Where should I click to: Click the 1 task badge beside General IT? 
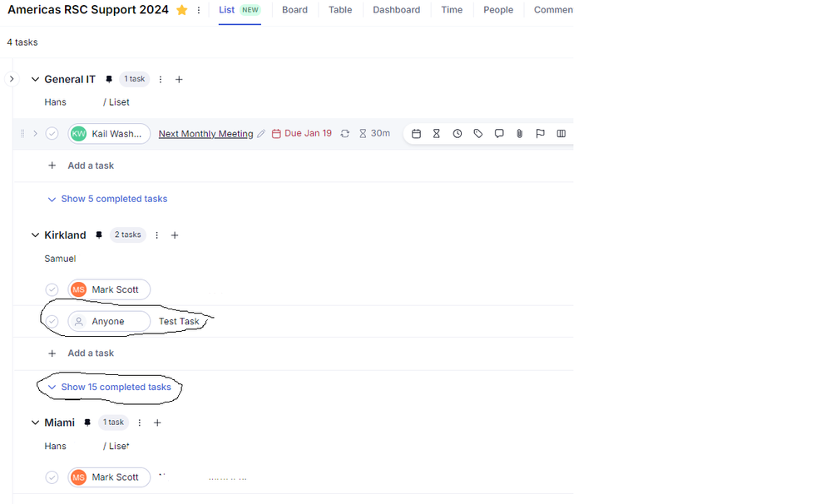pyautogui.click(x=135, y=79)
